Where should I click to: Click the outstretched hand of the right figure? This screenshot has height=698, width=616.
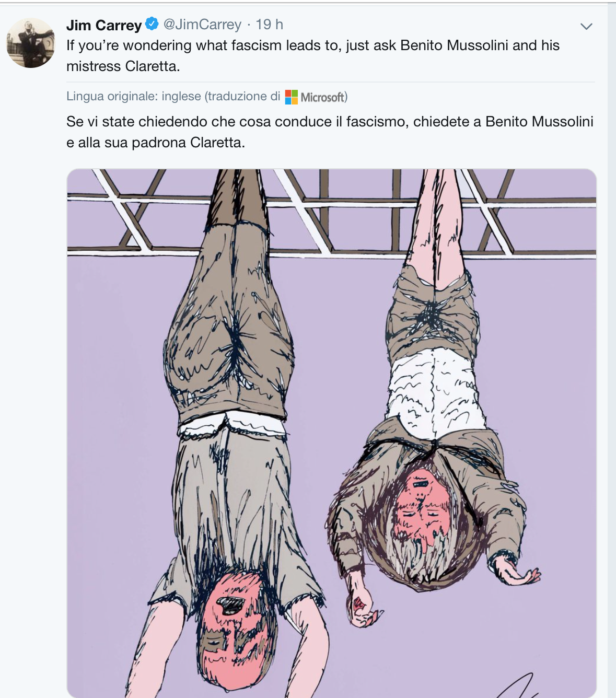point(516,571)
